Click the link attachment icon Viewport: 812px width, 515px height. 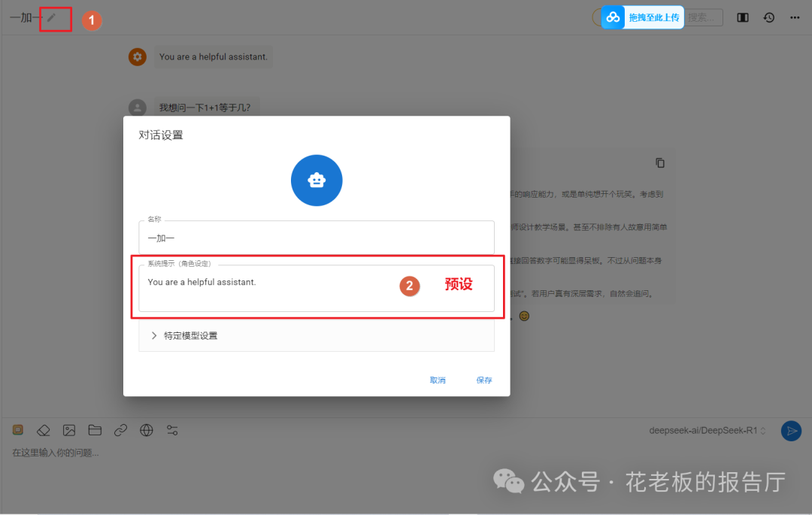coord(120,430)
